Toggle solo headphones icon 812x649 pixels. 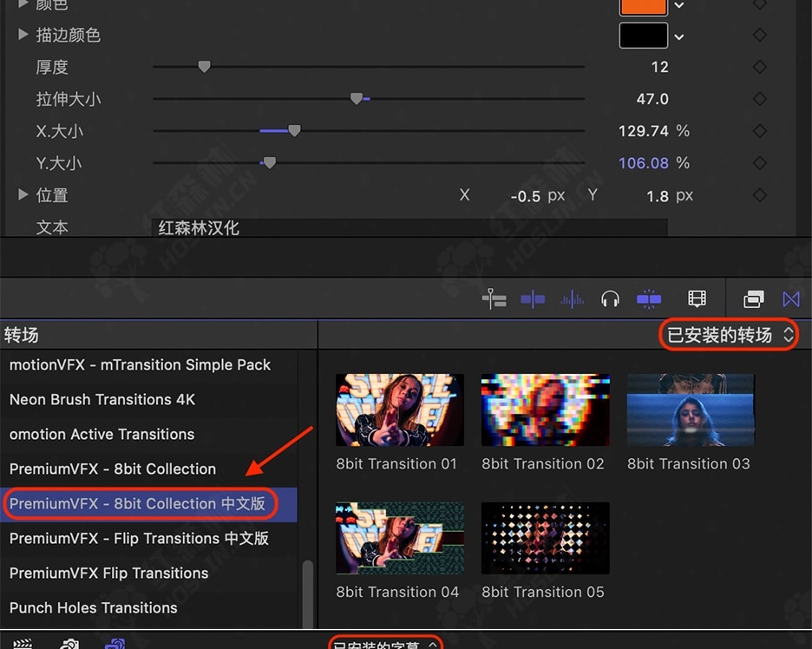pyautogui.click(x=610, y=298)
